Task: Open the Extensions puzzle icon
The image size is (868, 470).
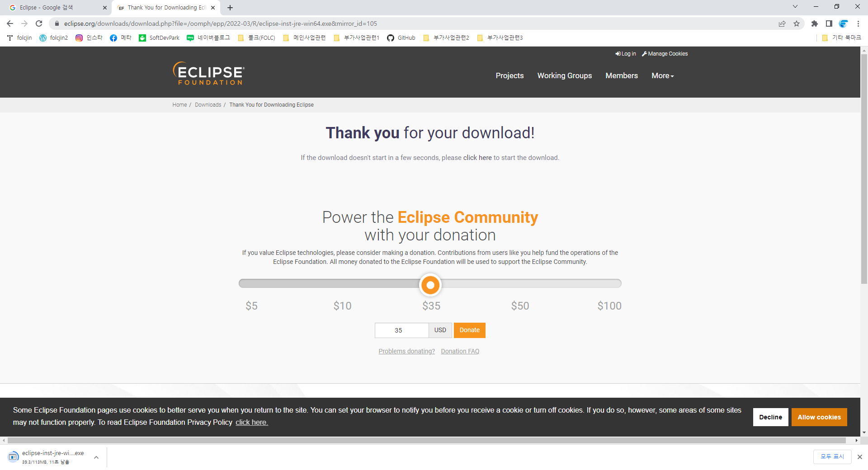Action: click(x=815, y=23)
